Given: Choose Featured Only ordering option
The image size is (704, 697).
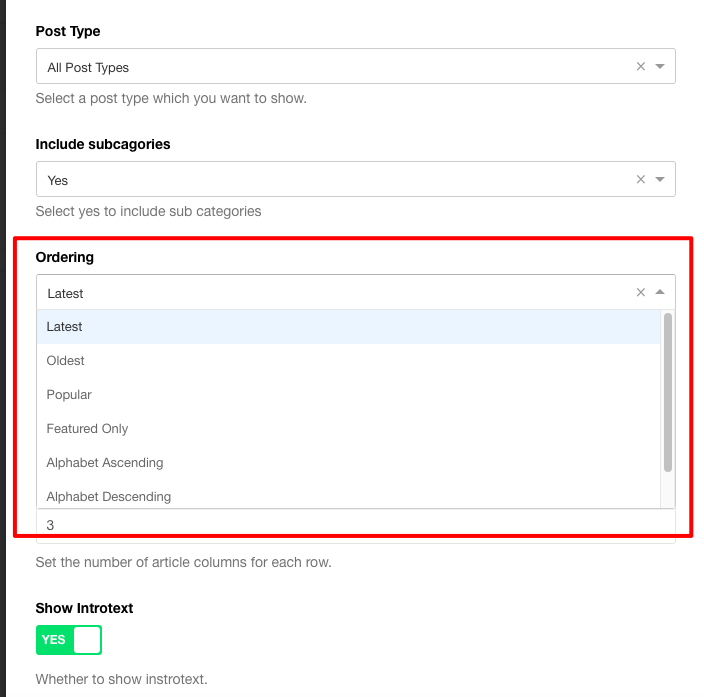Looking at the screenshot, I should click(x=87, y=429).
